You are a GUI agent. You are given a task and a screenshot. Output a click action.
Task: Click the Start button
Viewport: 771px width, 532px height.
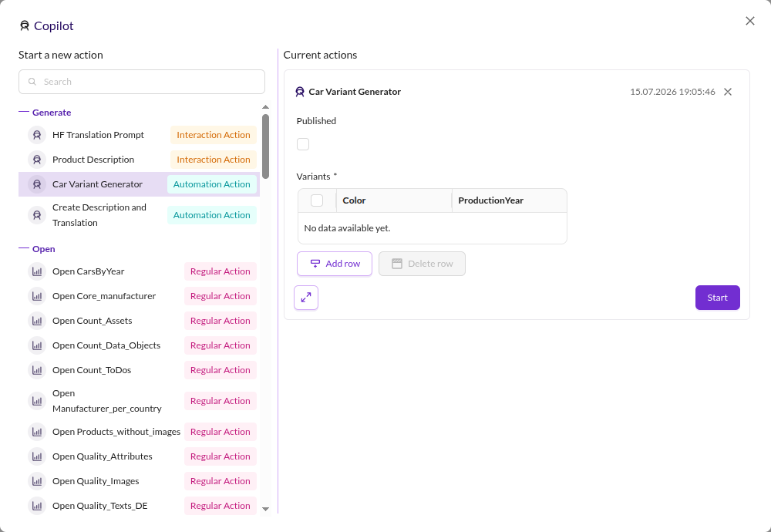(717, 298)
